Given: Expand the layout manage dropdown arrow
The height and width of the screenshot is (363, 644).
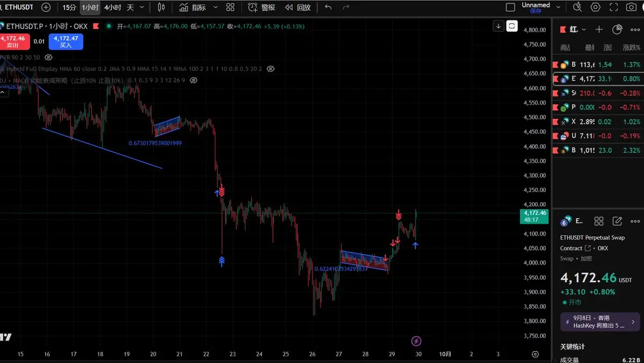Looking at the screenshot, I should pyautogui.click(x=558, y=8).
